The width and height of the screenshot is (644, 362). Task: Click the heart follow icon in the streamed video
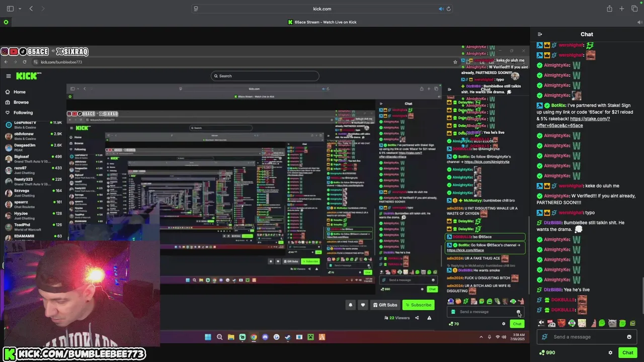[363, 305]
